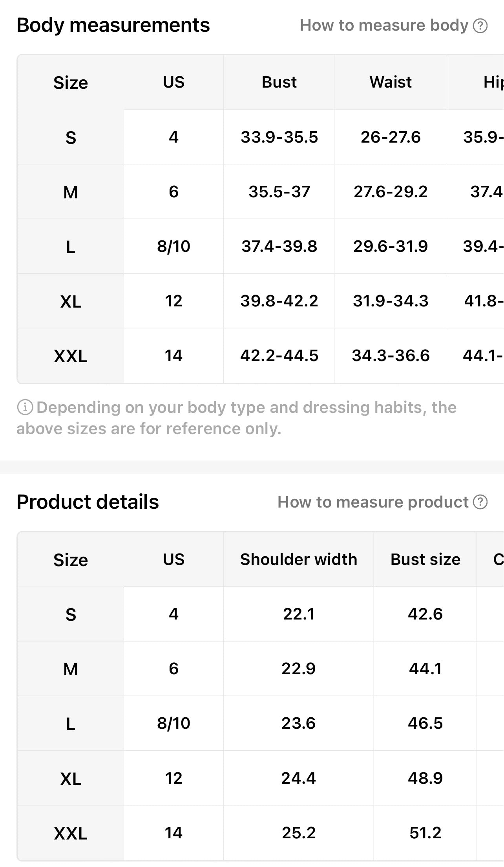Image resolution: width=504 pixels, height=867 pixels.
Task: Tap the L waist value 29.6-31.9
Action: [x=391, y=247]
